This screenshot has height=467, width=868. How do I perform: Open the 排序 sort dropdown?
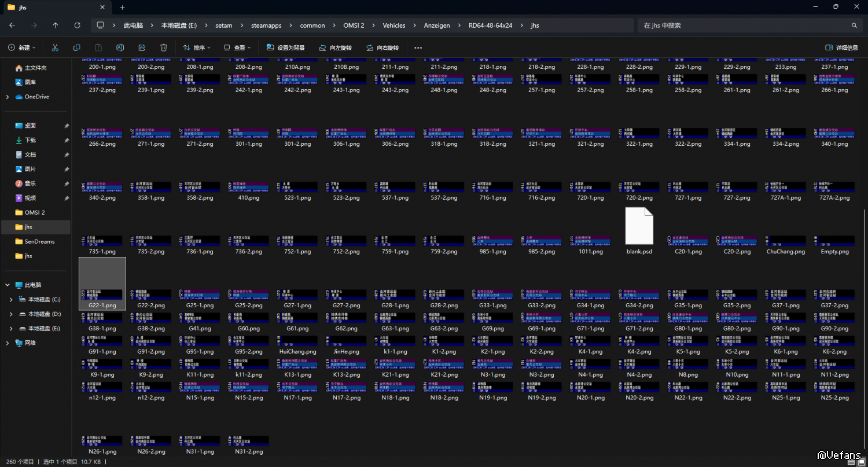197,47
